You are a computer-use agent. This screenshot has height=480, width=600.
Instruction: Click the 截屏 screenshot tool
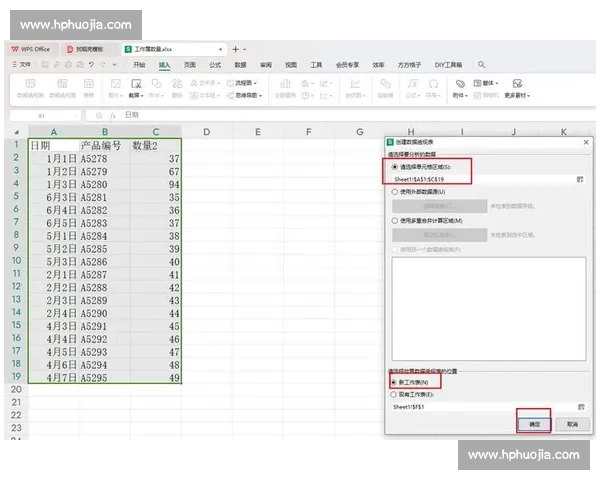click(x=134, y=88)
